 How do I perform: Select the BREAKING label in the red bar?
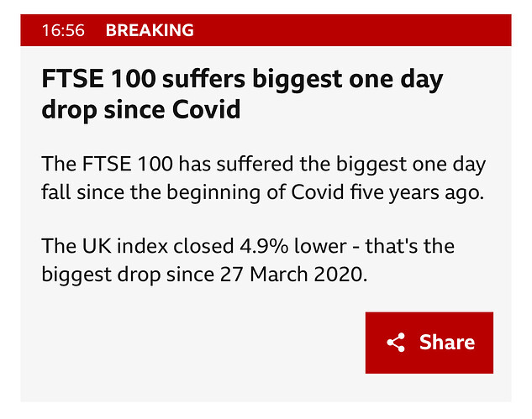click(x=150, y=30)
